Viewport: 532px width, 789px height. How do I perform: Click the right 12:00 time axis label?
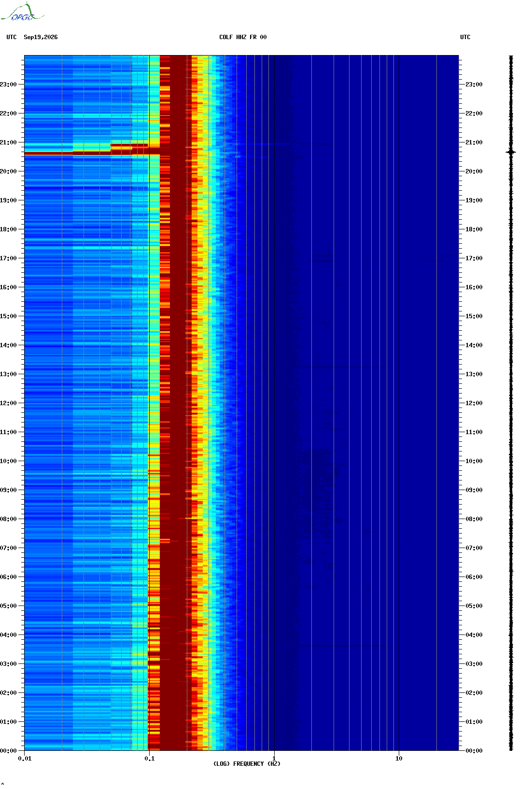(x=474, y=403)
